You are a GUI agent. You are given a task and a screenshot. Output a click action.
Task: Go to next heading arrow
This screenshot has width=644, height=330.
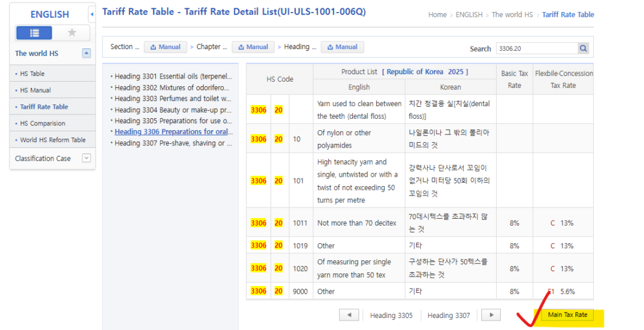click(x=492, y=315)
